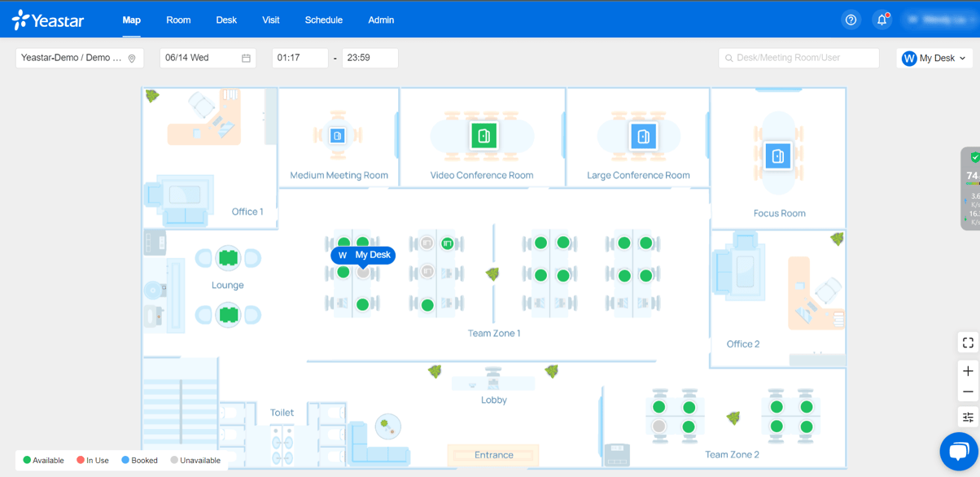Open the Help question mark icon
This screenshot has height=477, width=980.
tap(851, 20)
